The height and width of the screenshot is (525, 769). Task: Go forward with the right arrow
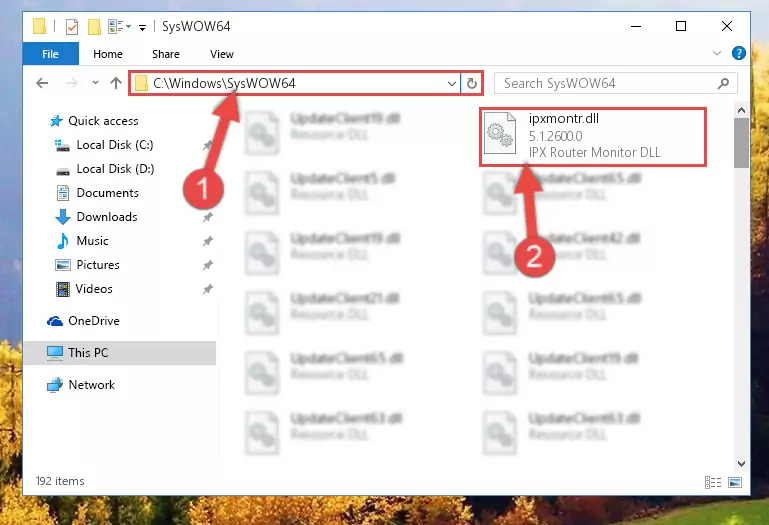(72, 83)
